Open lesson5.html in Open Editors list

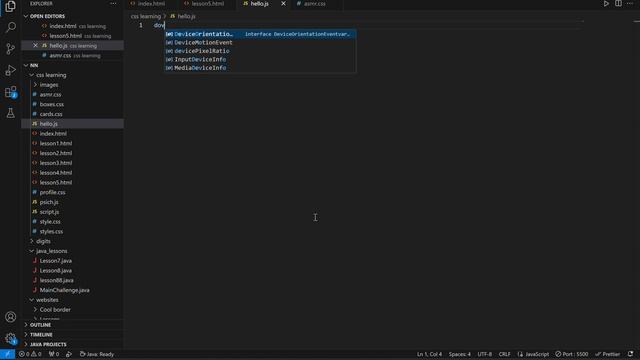(65, 36)
